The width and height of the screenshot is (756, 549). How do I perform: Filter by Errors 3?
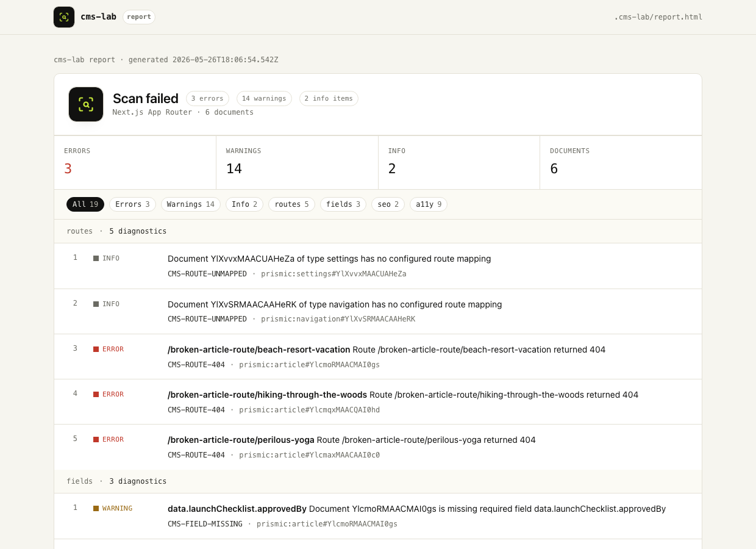[x=132, y=204]
